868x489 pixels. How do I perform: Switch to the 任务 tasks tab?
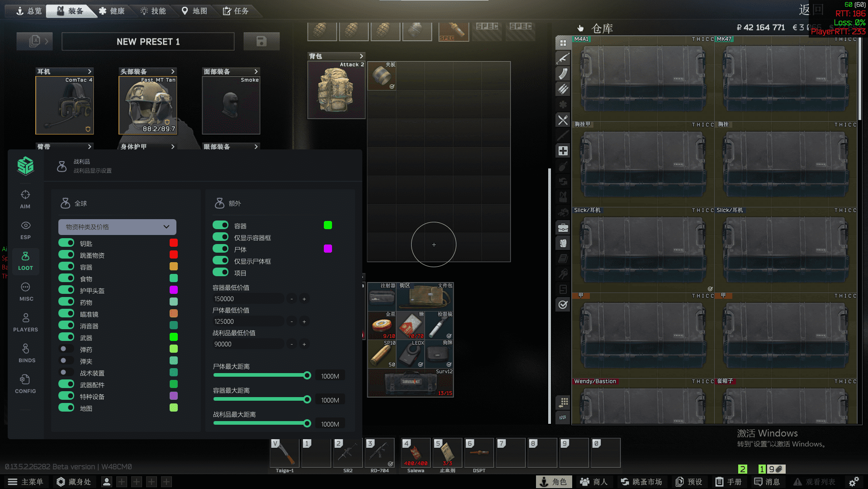(x=236, y=11)
